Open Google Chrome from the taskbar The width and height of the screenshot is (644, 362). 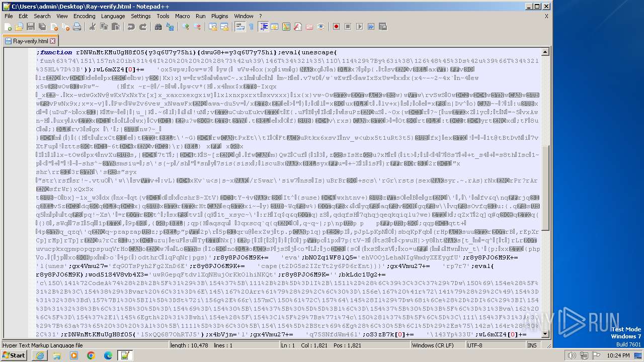(91, 355)
